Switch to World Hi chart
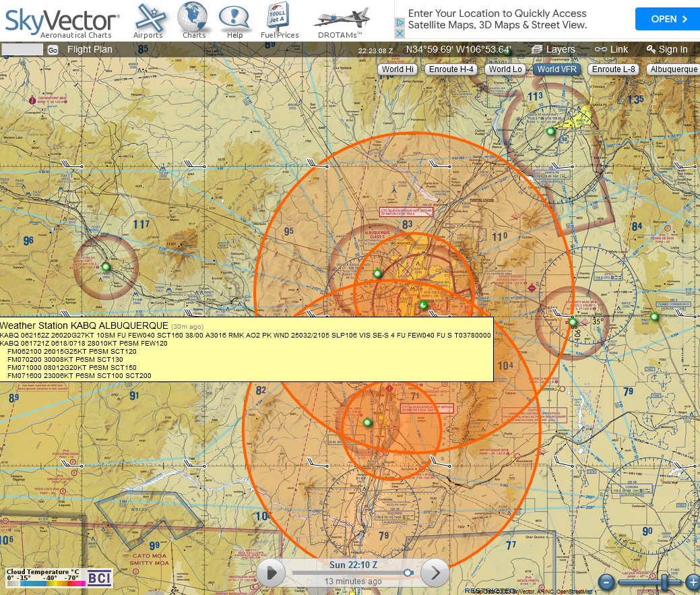Viewport: 700px width, 595px height. point(397,69)
